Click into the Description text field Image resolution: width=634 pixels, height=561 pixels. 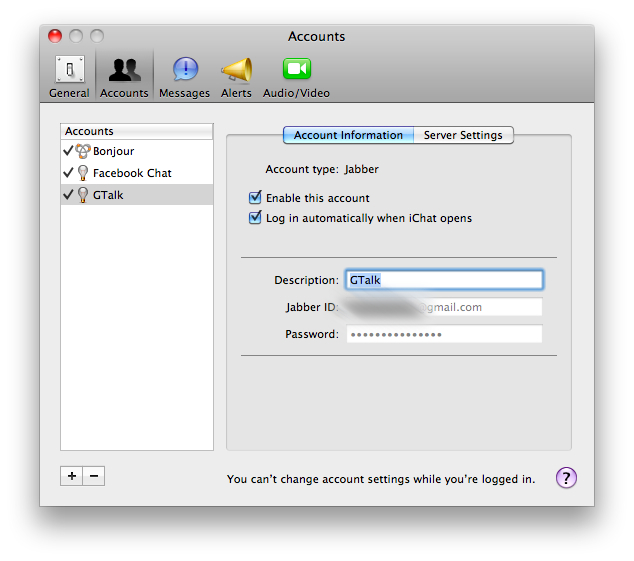pos(444,280)
